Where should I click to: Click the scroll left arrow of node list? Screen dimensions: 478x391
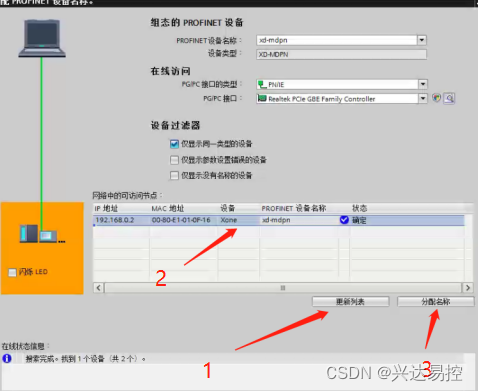pos(98,288)
